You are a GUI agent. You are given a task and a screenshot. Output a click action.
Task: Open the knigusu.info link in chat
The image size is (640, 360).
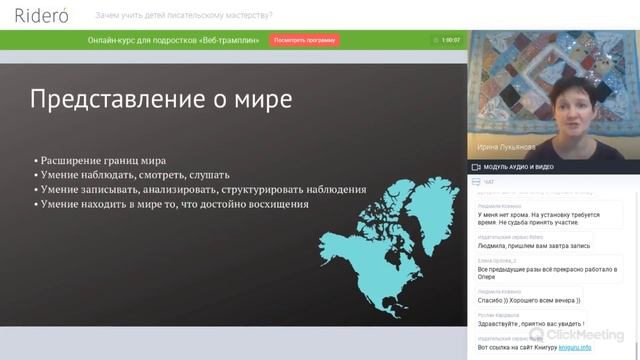click(x=575, y=347)
